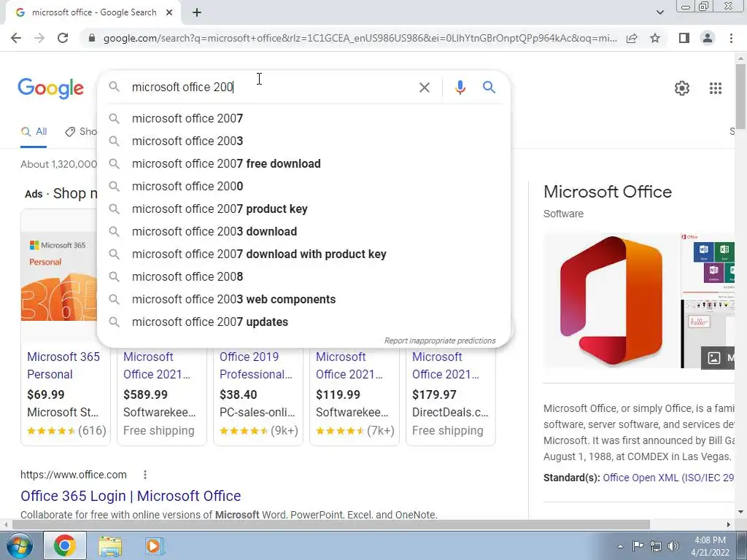Click the vertical scrollbar thumb
Image resolution: width=747 pixels, height=560 pixels.
coord(740,96)
